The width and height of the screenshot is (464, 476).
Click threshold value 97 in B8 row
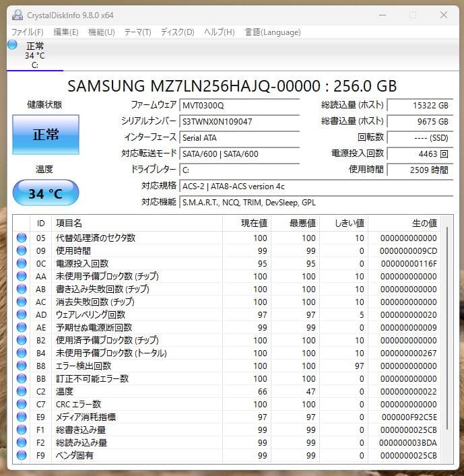pyautogui.click(x=360, y=366)
